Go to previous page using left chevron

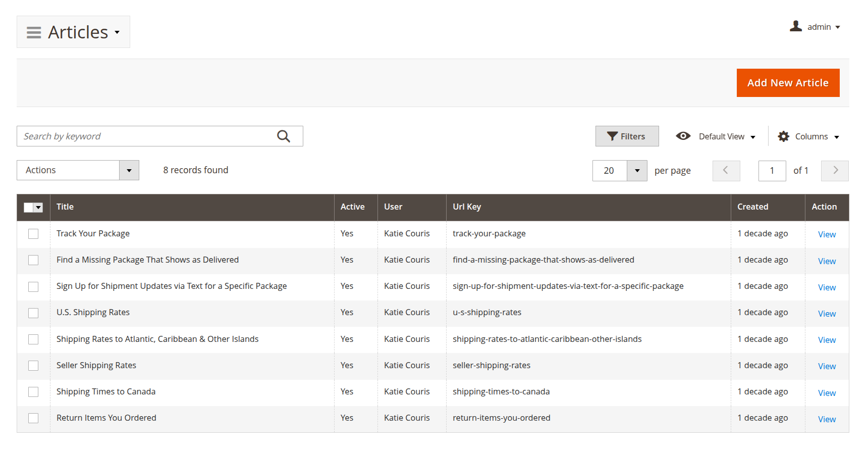pyautogui.click(x=726, y=171)
